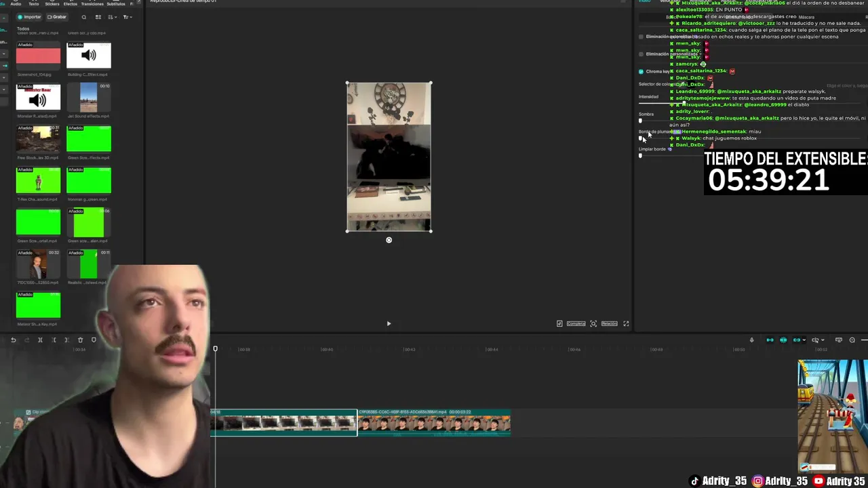Click the top-left preview resize handle
Screen dimensions: 868x488
click(x=347, y=83)
